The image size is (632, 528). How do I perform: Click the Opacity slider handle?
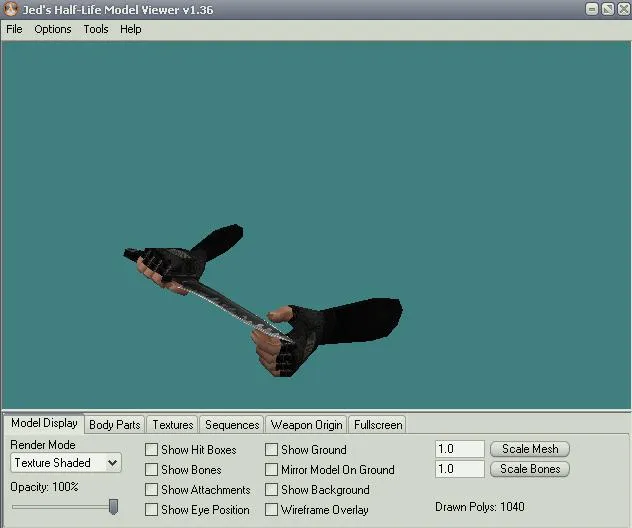coord(113,506)
